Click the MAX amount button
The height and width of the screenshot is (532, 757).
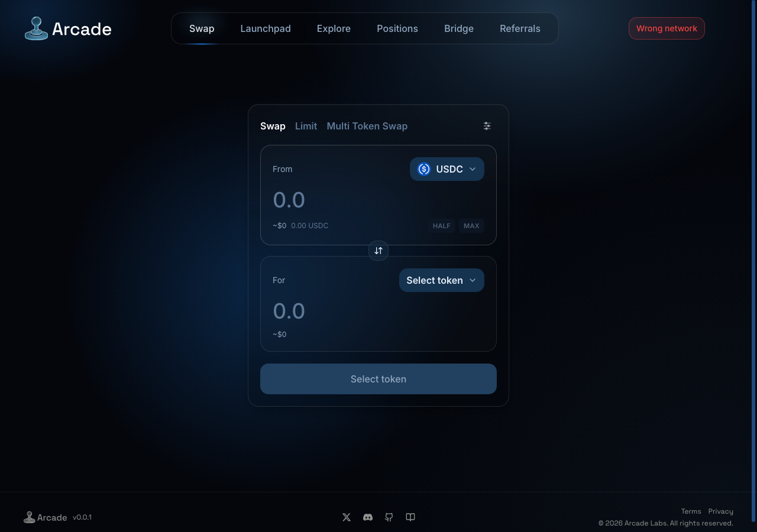click(471, 226)
